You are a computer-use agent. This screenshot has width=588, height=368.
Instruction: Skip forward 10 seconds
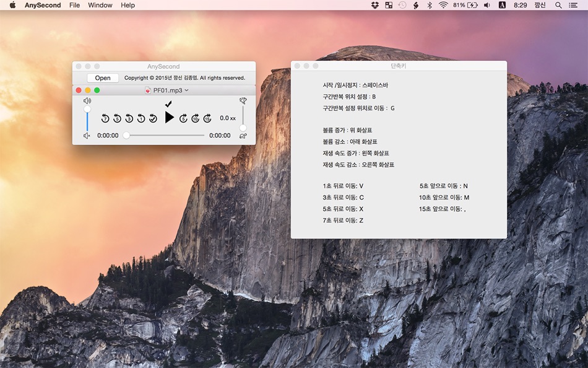[x=196, y=118]
